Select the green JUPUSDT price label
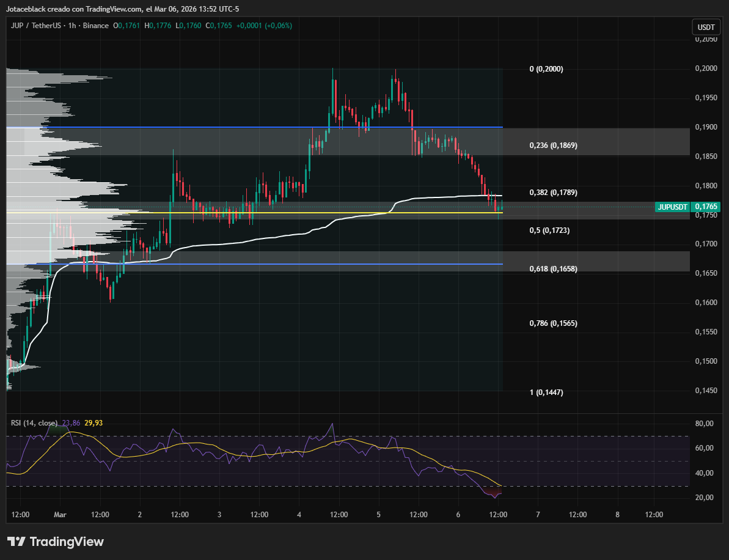 pyautogui.click(x=672, y=207)
